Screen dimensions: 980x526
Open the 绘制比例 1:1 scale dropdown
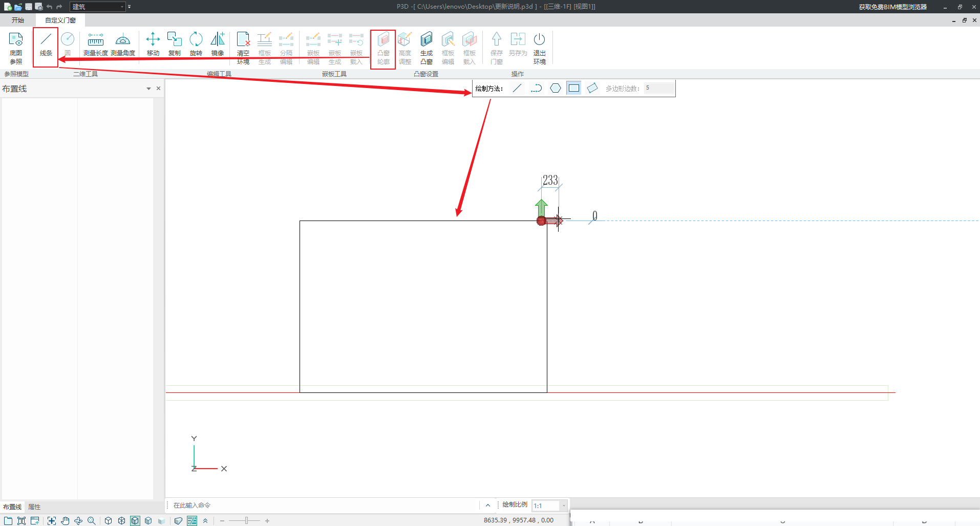(549, 506)
